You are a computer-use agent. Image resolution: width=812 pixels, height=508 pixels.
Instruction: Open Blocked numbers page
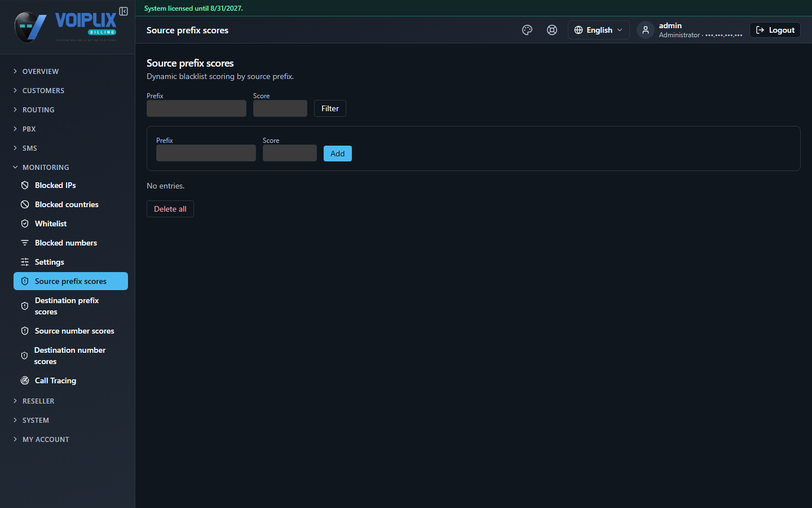(70, 243)
